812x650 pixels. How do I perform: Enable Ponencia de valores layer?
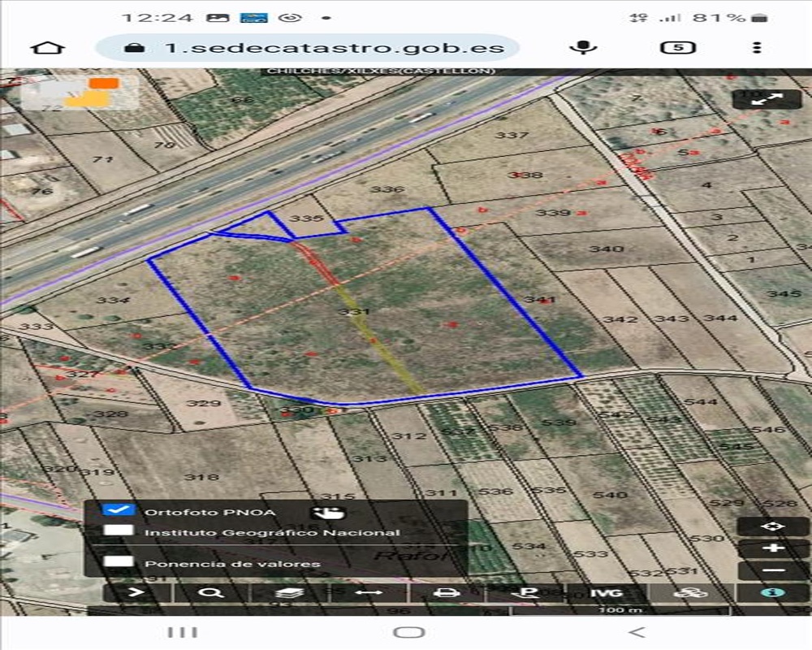pyautogui.click(x=119, y=562)
